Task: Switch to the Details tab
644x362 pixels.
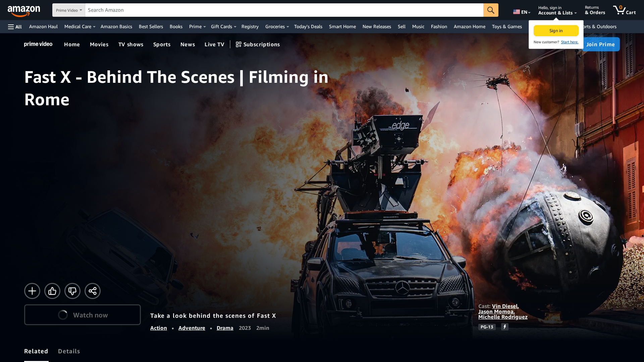Action: coord(69,351)
